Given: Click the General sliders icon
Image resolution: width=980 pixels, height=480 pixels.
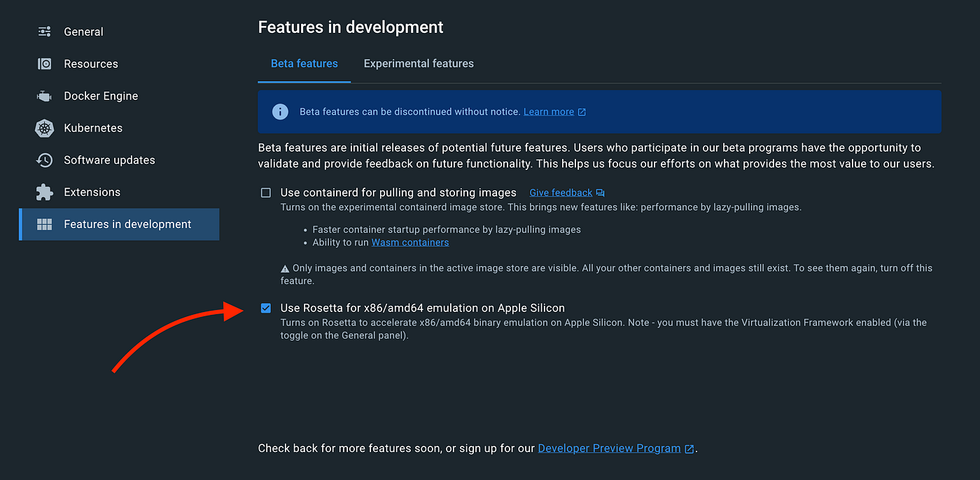Looking at the screenshot, I should tap(45, 31).
